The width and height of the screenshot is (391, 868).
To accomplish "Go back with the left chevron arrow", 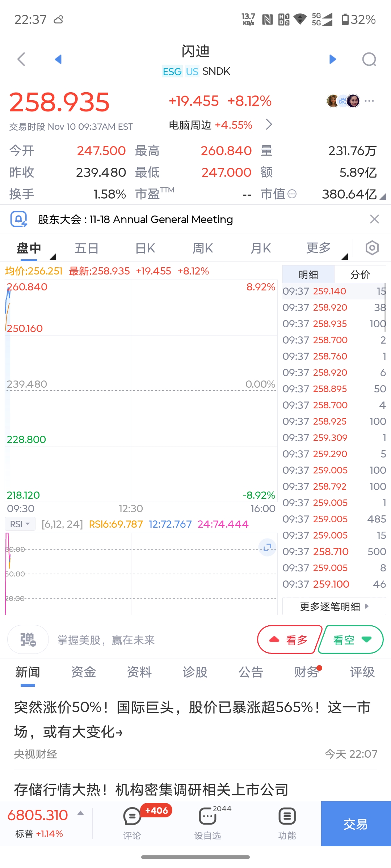I will coord(21,59).
